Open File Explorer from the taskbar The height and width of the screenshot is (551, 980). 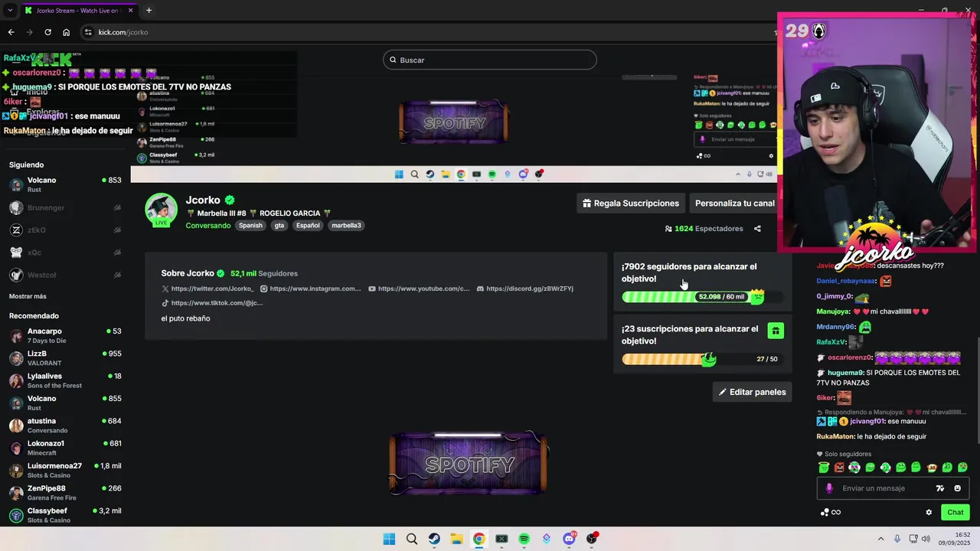point(456,539)
